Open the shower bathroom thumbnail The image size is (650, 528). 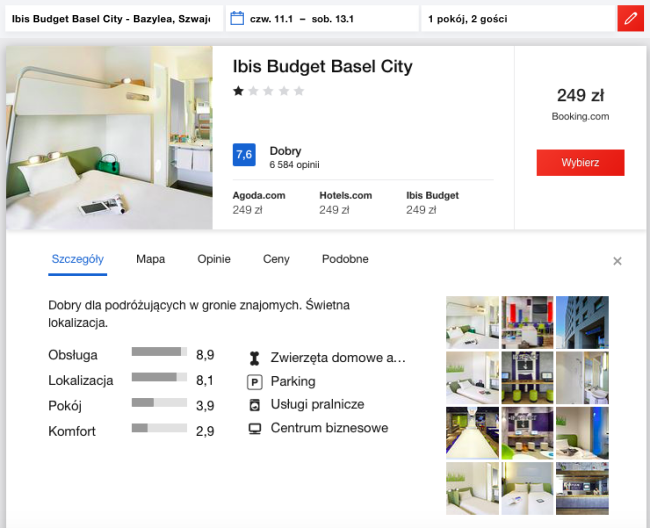(x=582, y=378)
